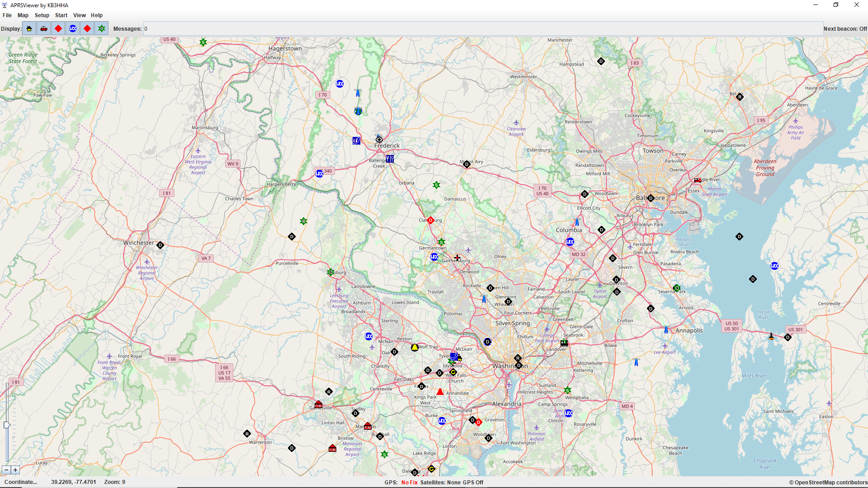Select red D marker at Clarksburg
This screenshot has height=488, width=868.
click(x=430, y=221)
